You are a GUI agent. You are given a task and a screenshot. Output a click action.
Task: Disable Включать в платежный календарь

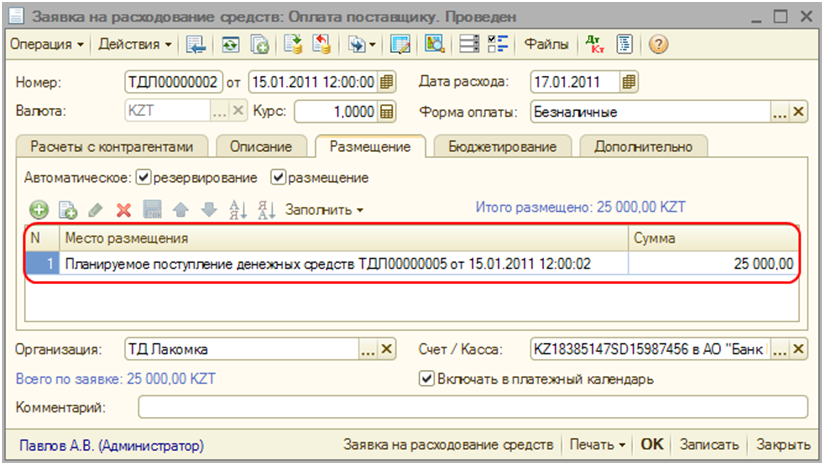pyautogui.click(x=427, y=379)
